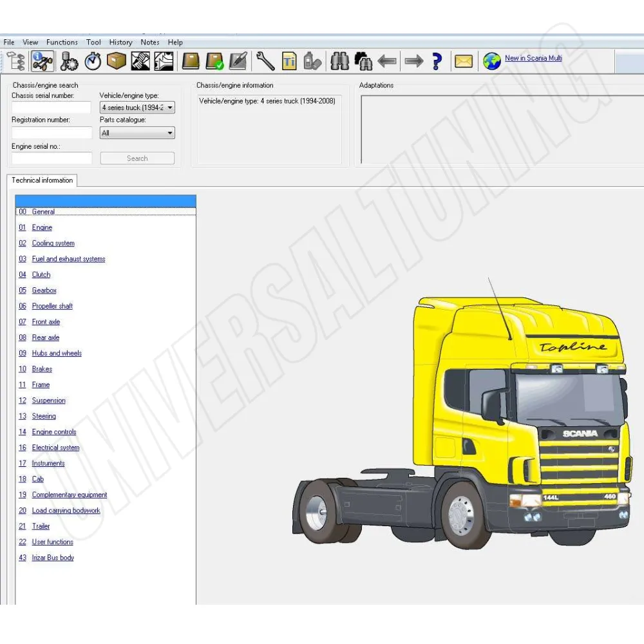Open the Functions menu
The image size is (644, 644).
tap(62, 42)
